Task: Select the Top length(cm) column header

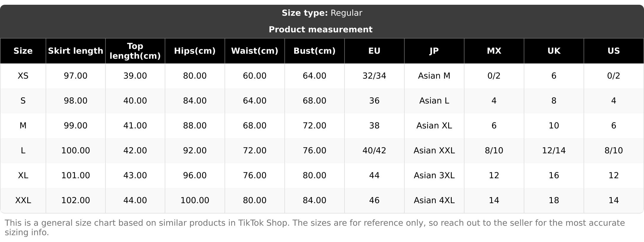Action: 135,51
